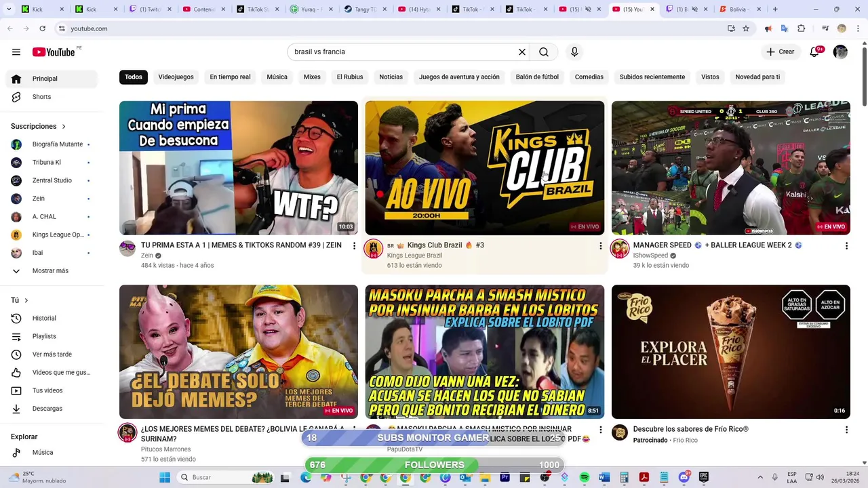This screenshot has width=868, height=488.
Task: Open Tus videos in the sidebar
Action: click(52, 390)
